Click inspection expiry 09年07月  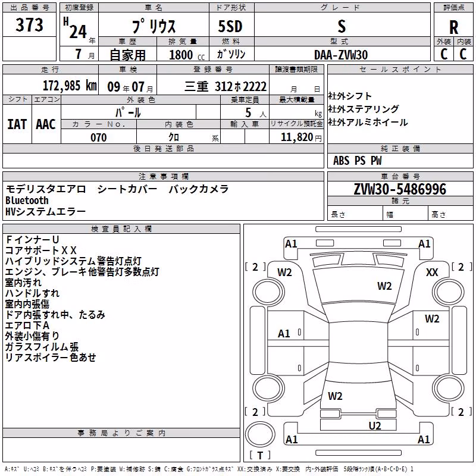(130, 87)
